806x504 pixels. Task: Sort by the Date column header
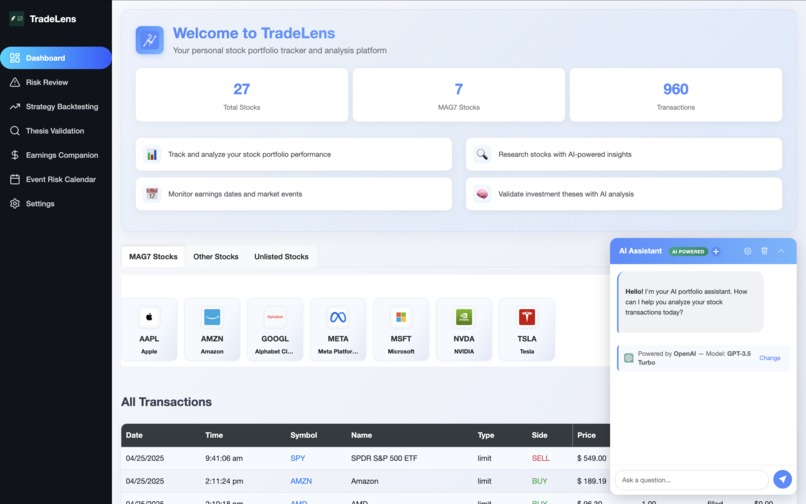point(134,435)
